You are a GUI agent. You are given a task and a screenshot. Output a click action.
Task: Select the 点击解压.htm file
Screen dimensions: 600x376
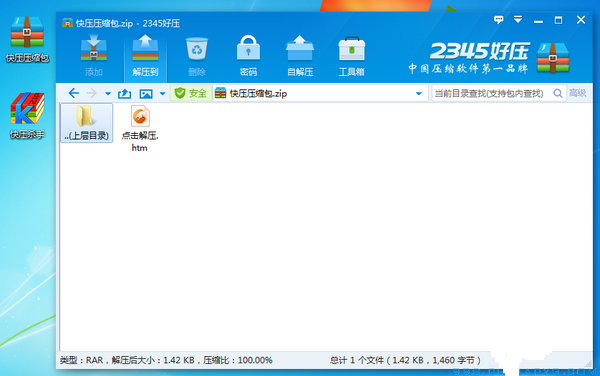[x=140, y=129]
